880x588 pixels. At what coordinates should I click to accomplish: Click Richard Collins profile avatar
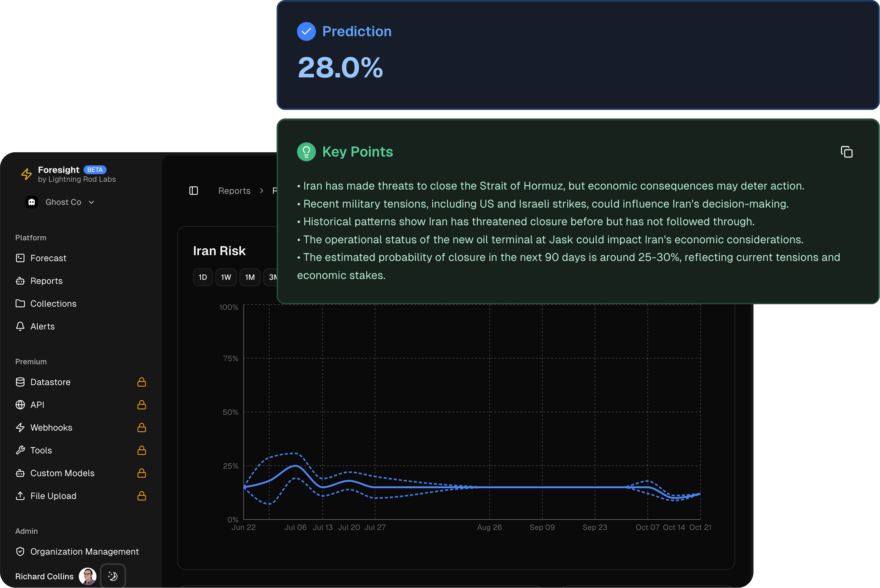[x=87, y=576]
